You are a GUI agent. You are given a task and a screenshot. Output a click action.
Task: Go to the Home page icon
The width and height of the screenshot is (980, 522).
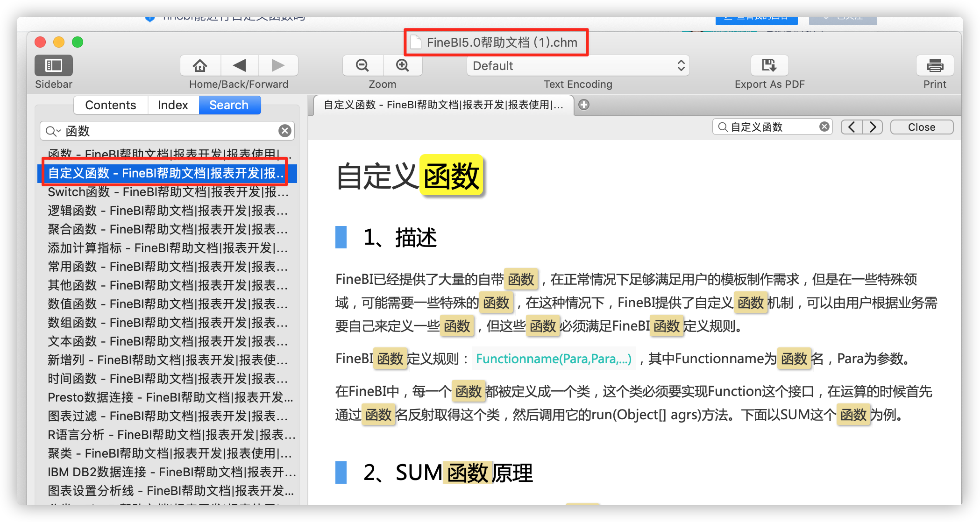click(x=200, y=65)
